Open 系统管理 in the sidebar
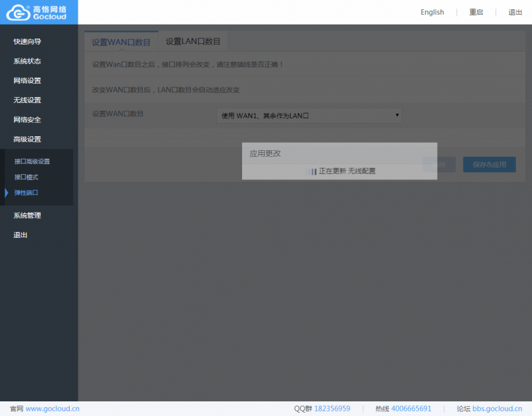This screenshot has width=532, height=416. coord(27,216)
